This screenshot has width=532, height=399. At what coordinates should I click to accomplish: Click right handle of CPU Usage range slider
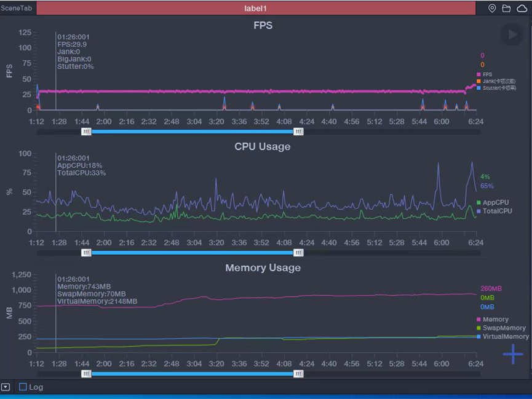tap(298, 253)
